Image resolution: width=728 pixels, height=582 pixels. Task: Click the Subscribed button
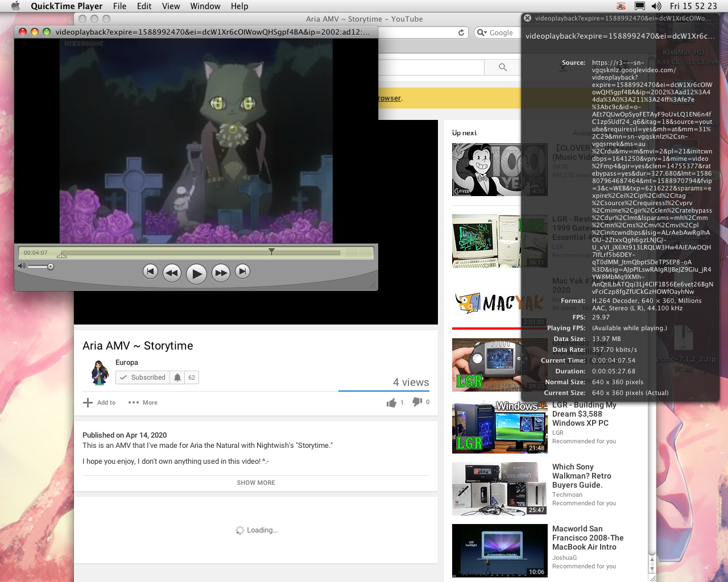142,377
